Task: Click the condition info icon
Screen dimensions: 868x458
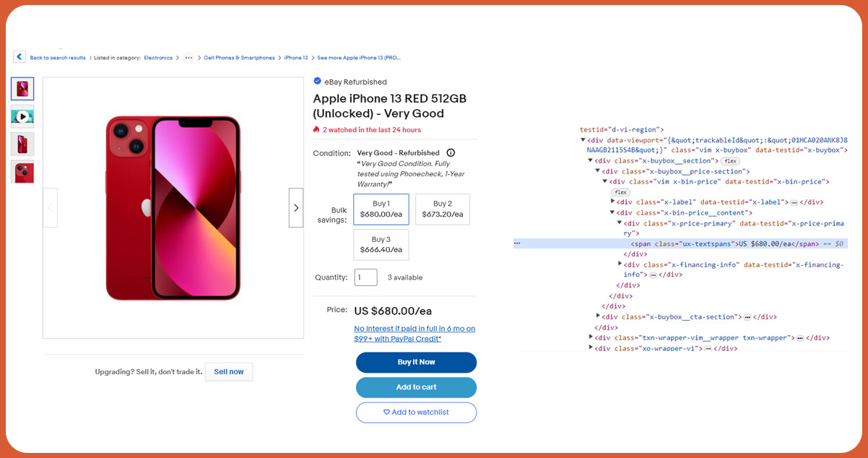Action: (451, 152)
